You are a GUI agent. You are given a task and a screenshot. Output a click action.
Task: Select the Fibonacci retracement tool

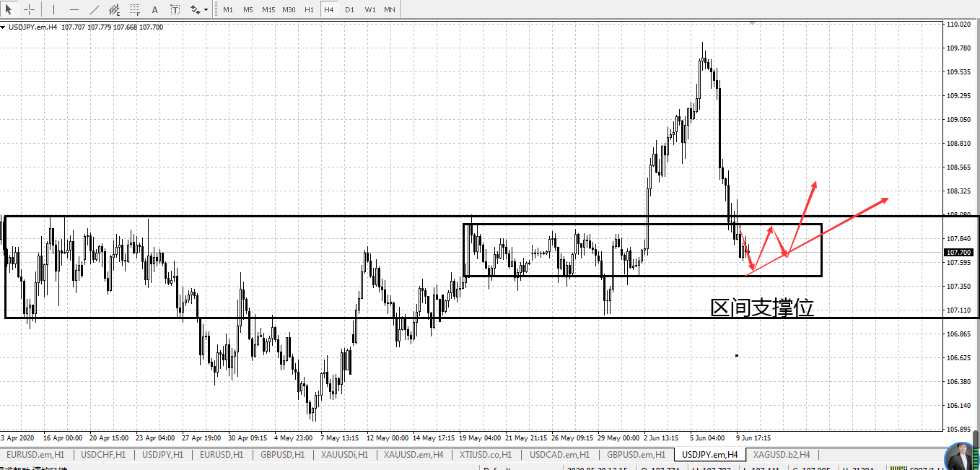[x=135, y=9]
